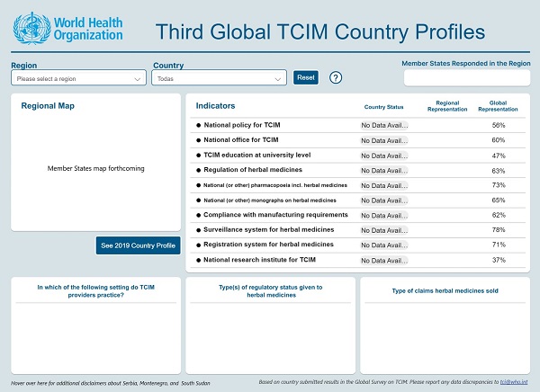Click National research institute for TCIM bullet

[x=199, y=260]
